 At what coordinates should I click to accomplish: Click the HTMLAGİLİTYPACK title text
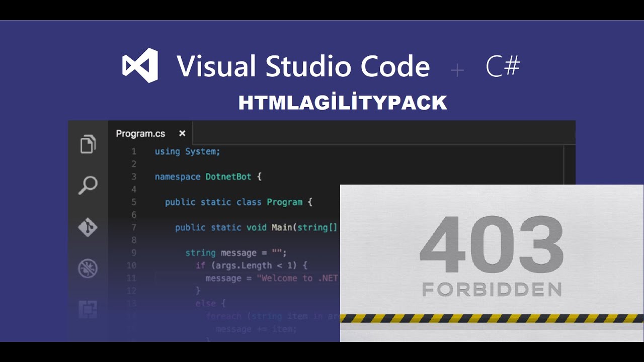click(x=343, y=103)
